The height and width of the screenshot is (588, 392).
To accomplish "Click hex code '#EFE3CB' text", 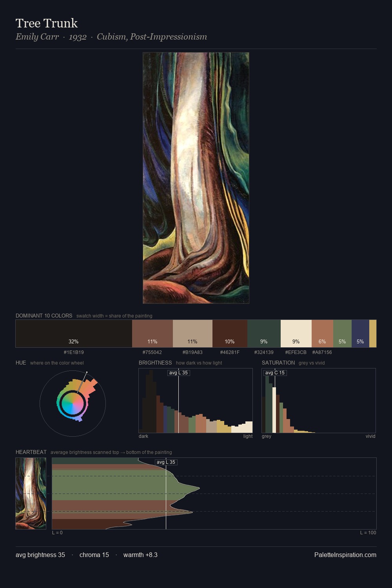I will pos(296,352).
